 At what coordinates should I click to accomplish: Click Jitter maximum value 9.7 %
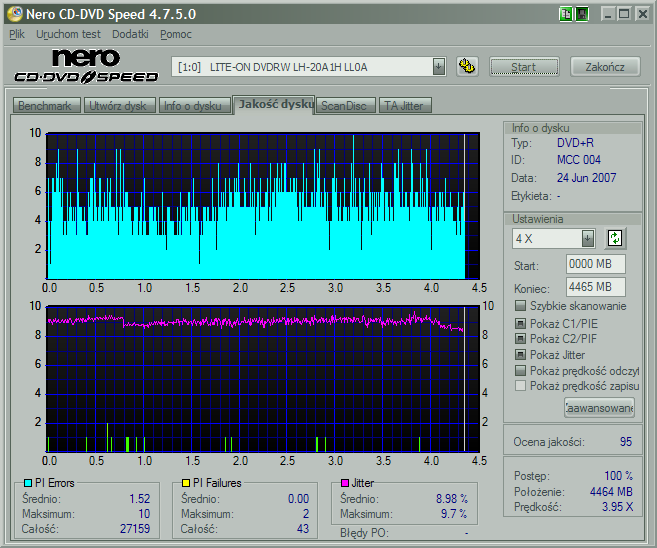[x=454, y=514]
